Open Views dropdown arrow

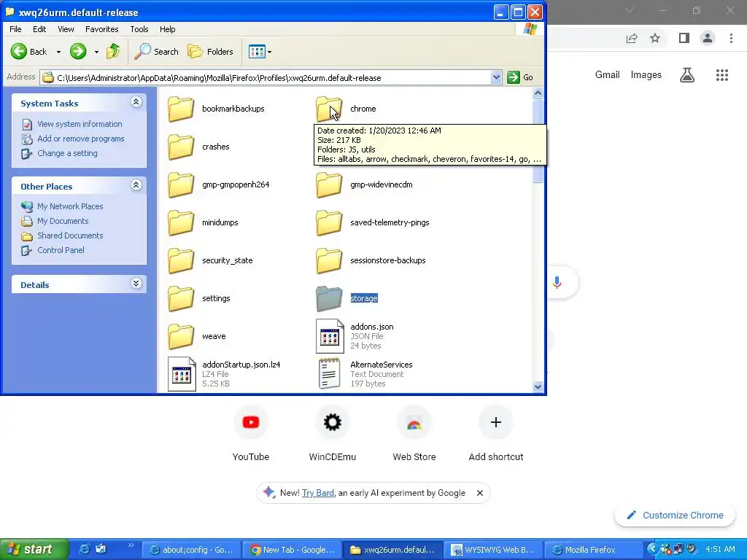click(270, 52)
